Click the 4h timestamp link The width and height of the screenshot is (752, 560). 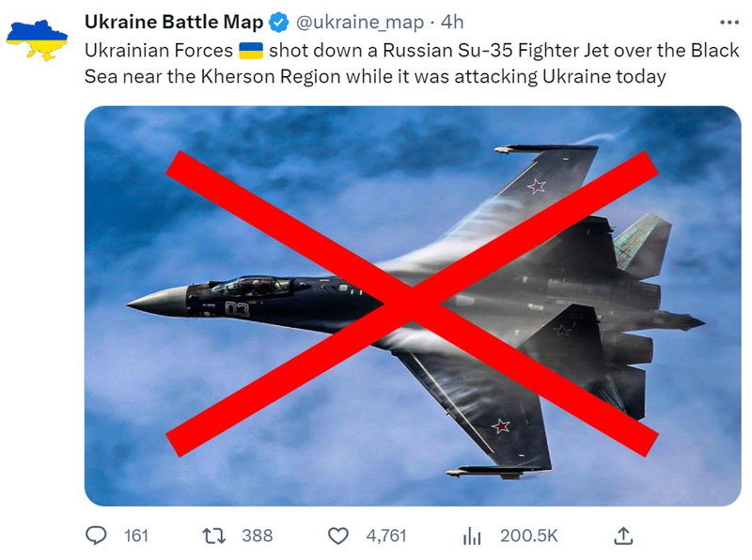(451, 23)
